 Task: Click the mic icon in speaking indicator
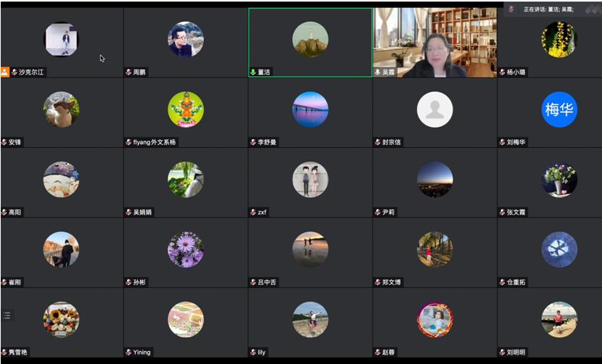(x=511, y=9)
